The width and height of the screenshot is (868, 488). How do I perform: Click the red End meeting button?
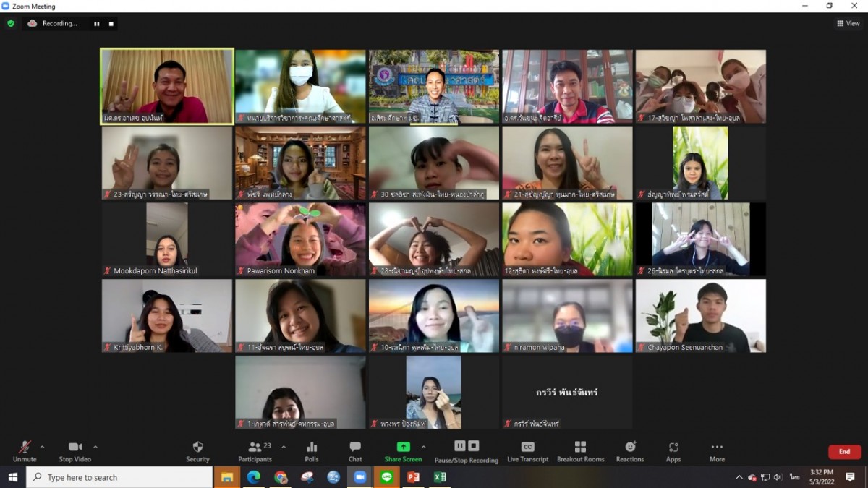coord(844,452)
